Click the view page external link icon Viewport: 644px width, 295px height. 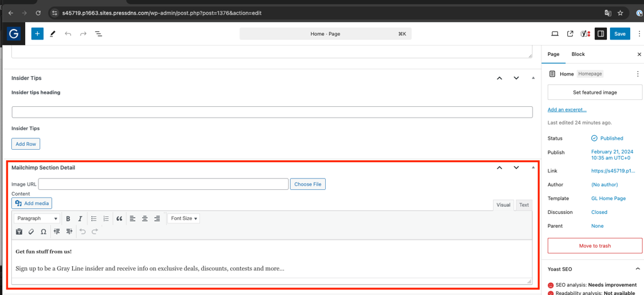click(570, 34)
